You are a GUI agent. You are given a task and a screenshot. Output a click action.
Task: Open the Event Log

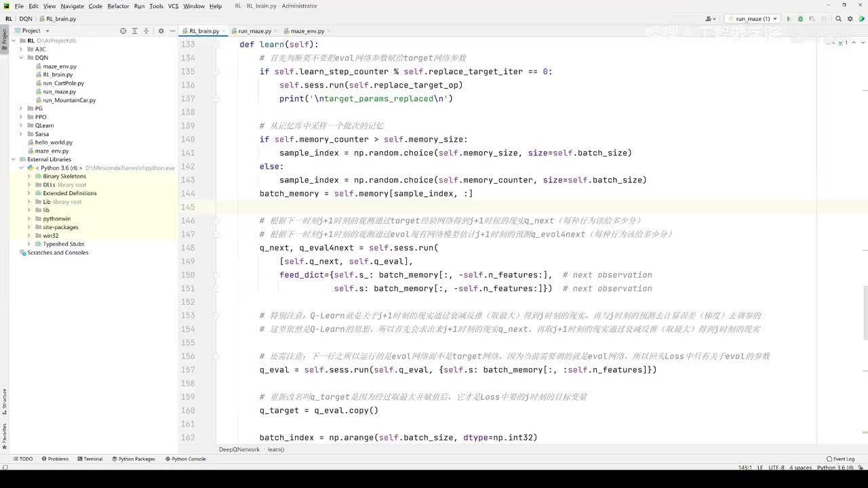coord(841,459)
